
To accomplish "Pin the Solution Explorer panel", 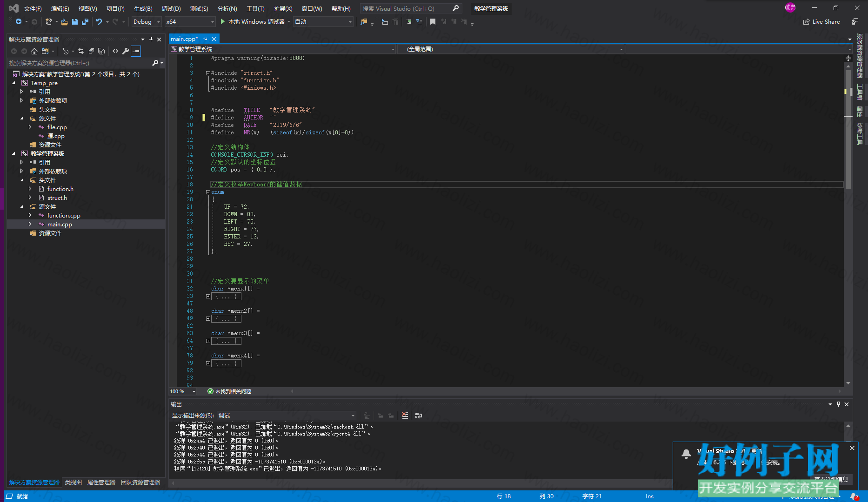I will pyautogui.click(x=151, y=40).
